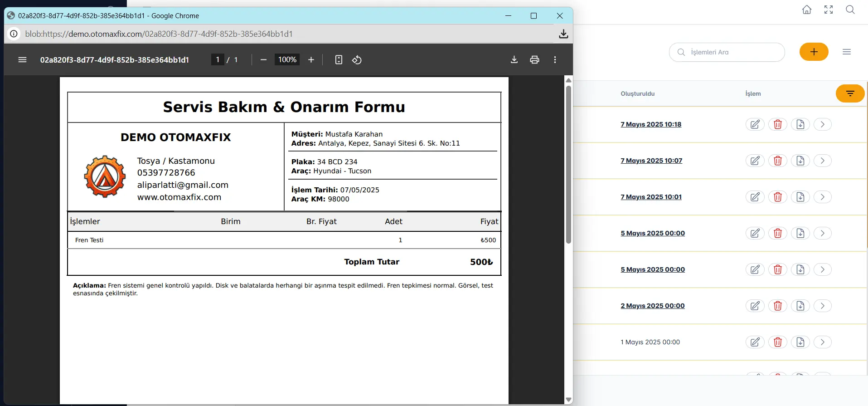The height and width of the screenshot is (406, 868).
Task: Open the 7 Mayıs 2025 10:01 link
Action: (651, 197)
